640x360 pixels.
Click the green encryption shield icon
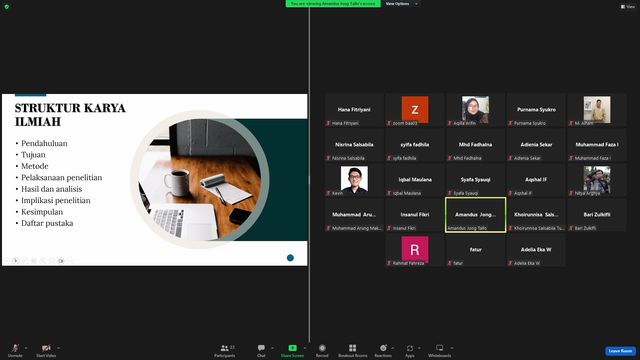7,7
